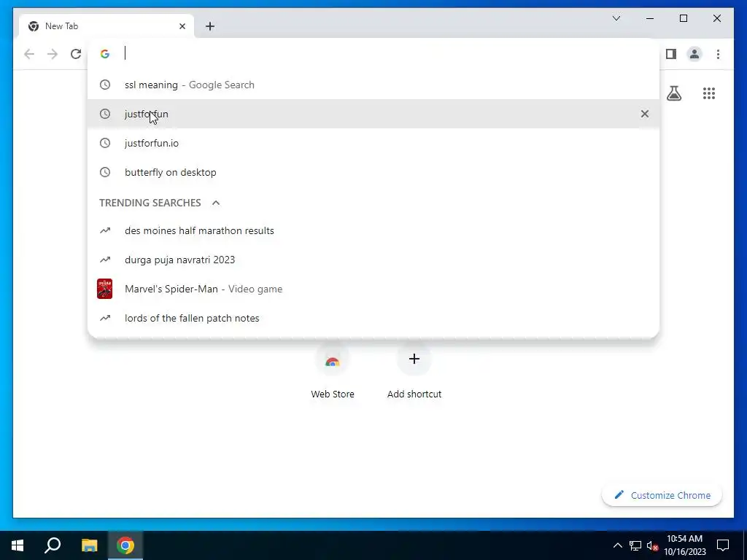Choose butterfly on desktop suggestion

tap(373, 172)
